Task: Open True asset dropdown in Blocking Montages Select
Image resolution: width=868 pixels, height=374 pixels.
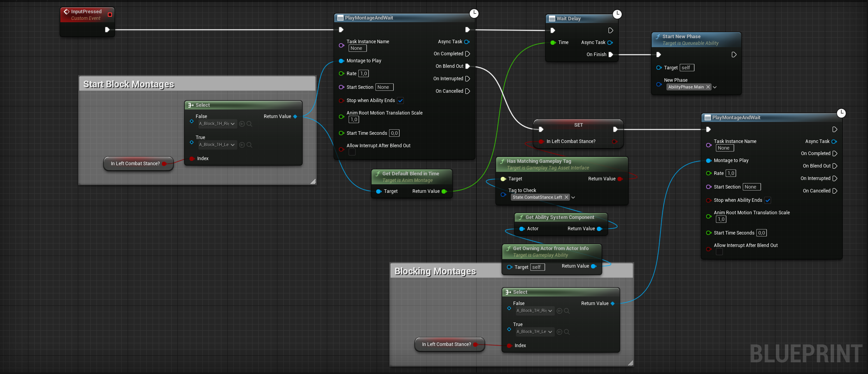Action: 535,332
